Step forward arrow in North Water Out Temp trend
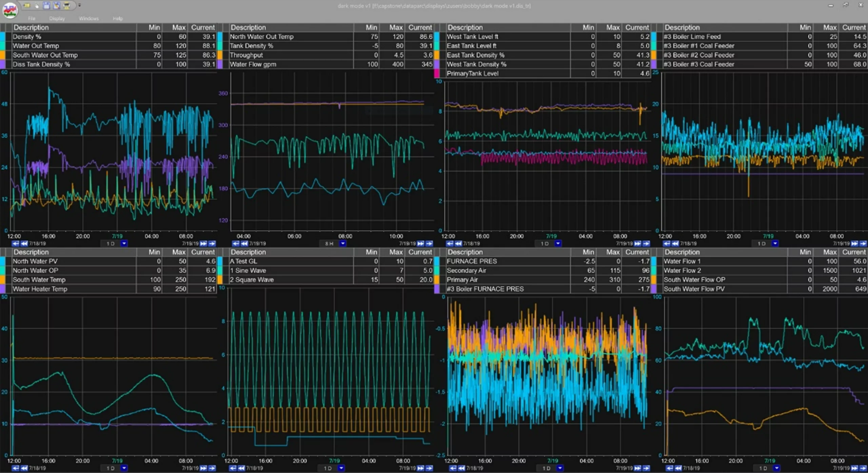This screenshot has width=868, height=473. coord(429,243)
